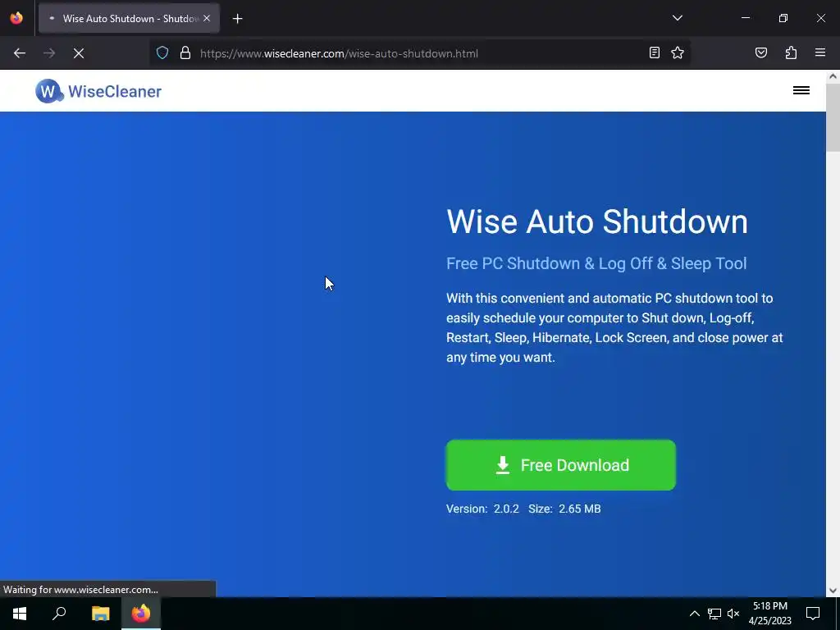
Task: Show hidden system tray icons chevron
Action: pyautogui.click(x=694, y=614)
